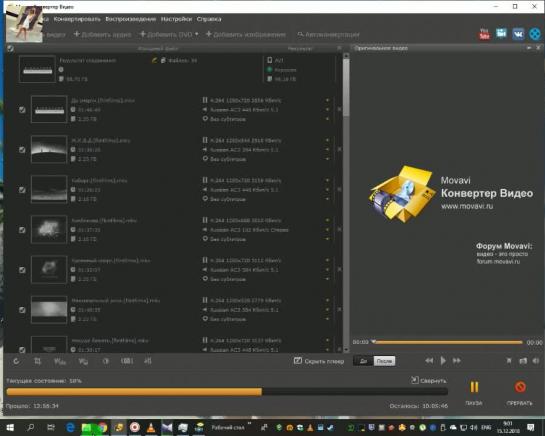Switch preview to До mode
Viewport: 545px width, 436px height.
[x=364, y=361]
